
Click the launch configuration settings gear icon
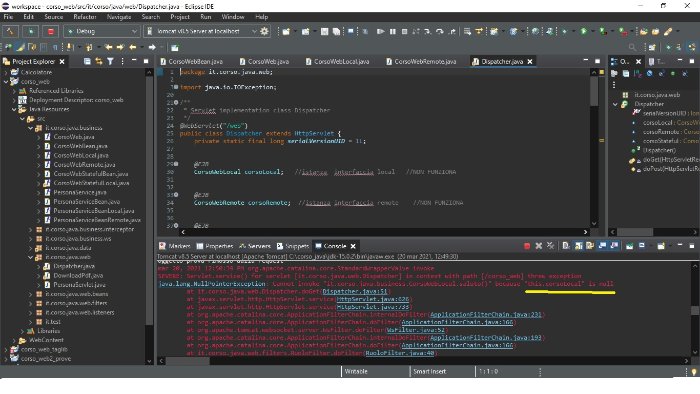pos(265,31)
